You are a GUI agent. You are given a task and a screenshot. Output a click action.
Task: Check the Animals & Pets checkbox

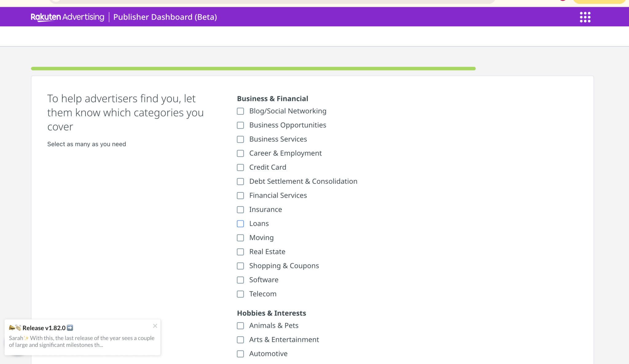click(240, 326)
